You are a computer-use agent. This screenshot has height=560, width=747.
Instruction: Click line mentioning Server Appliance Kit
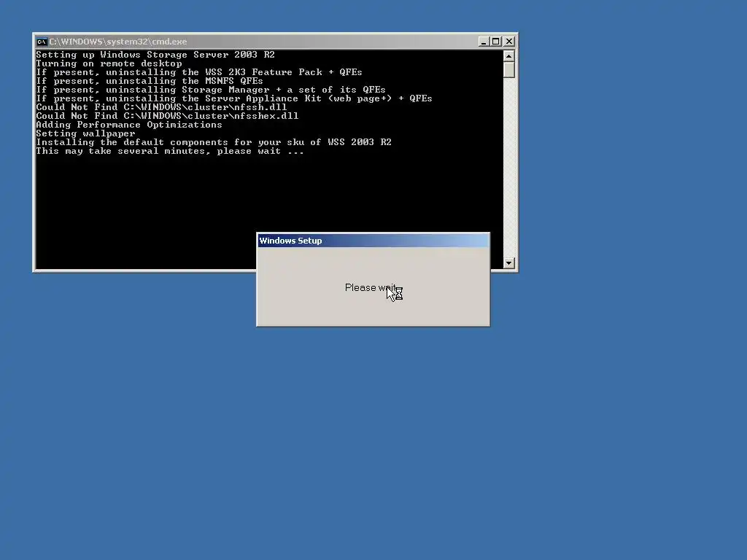pos(234,98)
